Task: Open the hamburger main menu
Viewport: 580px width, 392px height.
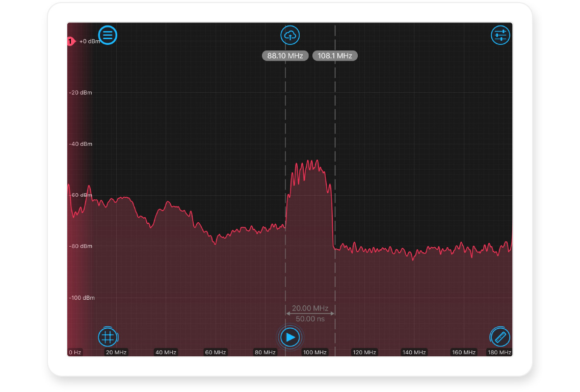Action: point(108,35)
